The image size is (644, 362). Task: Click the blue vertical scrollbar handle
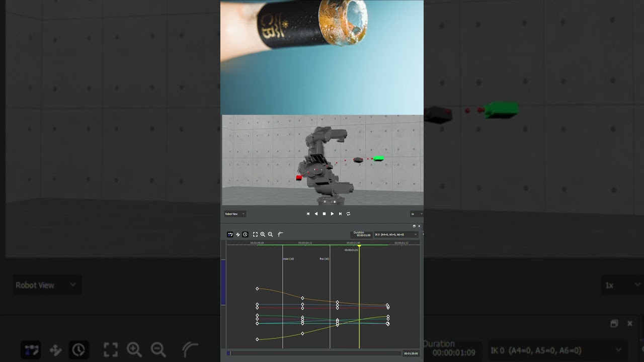tap(223, 283)
